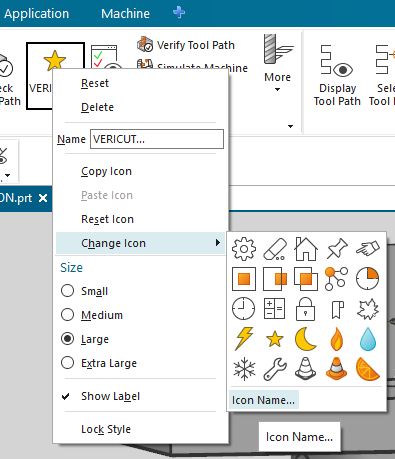Open the Machine ribbon tab

point(125,13)
